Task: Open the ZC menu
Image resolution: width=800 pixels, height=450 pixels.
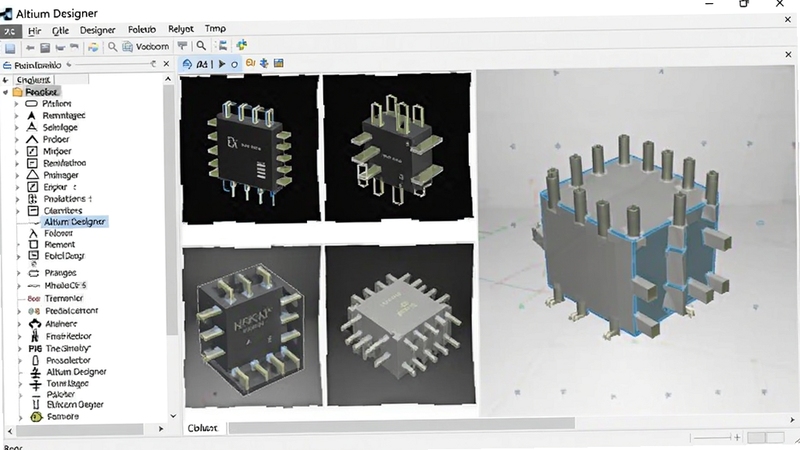Action: point(10,31)
